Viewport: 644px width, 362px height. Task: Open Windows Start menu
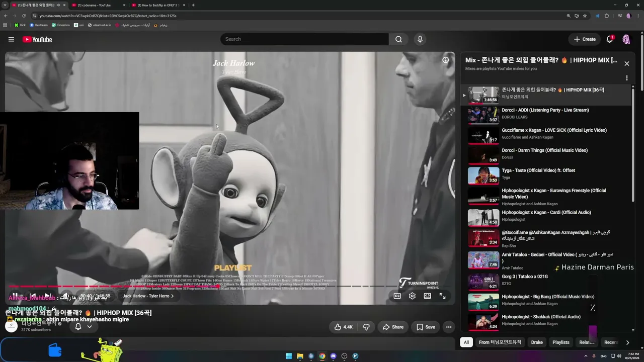coord(289,356)
